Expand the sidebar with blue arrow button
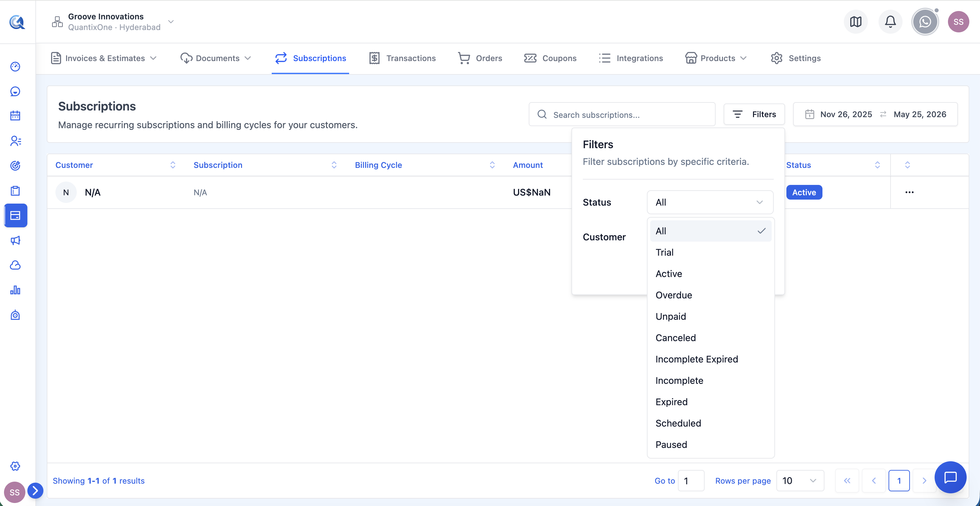Viewport: 980px width, 506px height. tap(35, 491)
